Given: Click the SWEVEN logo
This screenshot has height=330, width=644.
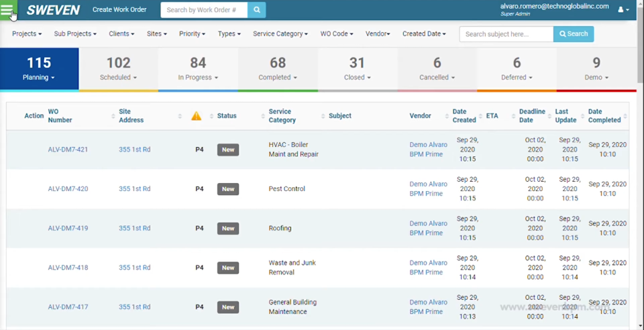Looking at the screenshot, I should [x=53, y=10].
